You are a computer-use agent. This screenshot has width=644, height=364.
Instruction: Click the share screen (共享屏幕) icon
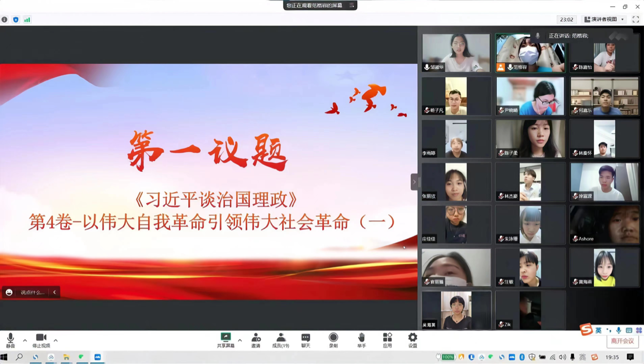226,339
